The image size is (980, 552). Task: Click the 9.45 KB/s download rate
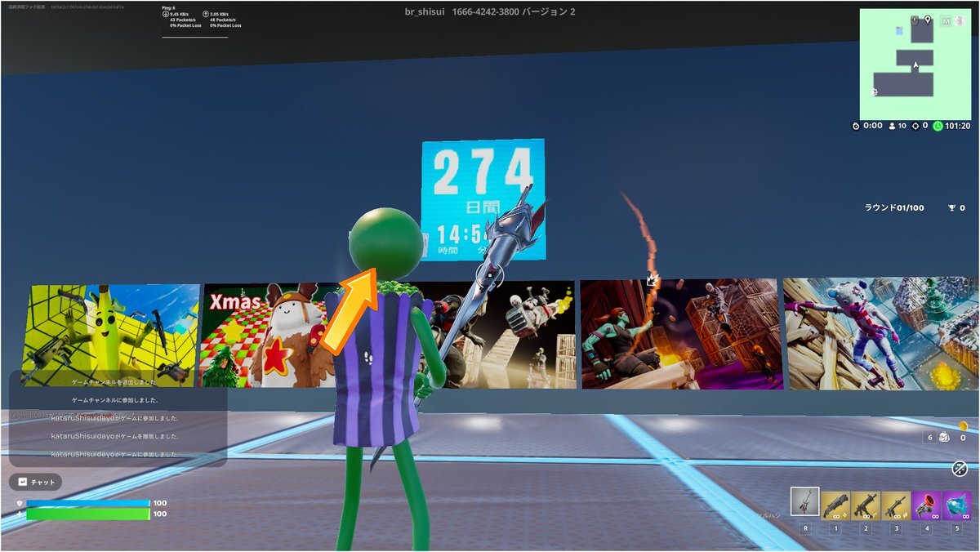(180, 14)
